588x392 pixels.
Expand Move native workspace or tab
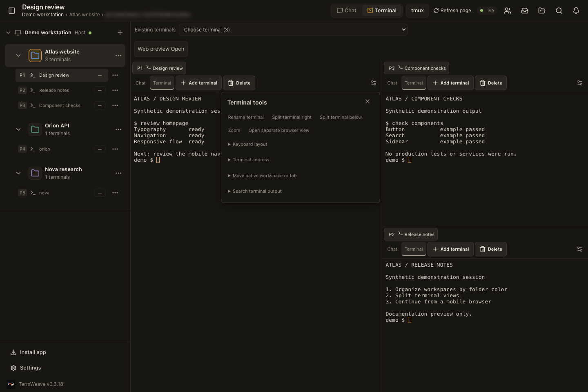coord(262,176)
